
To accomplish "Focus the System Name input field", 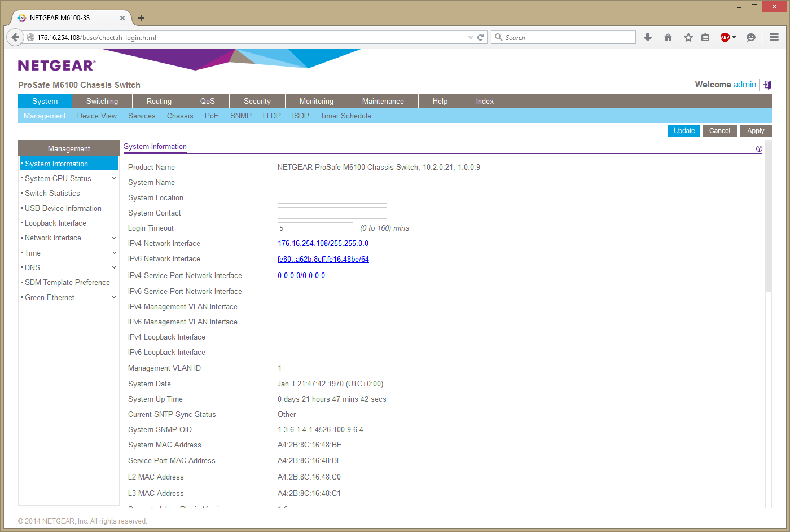I will point(332,182).
